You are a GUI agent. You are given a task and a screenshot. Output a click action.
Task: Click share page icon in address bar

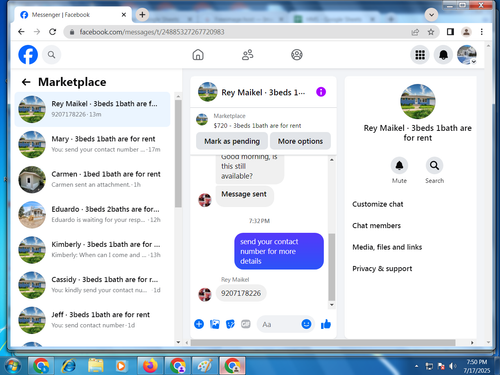415,32
